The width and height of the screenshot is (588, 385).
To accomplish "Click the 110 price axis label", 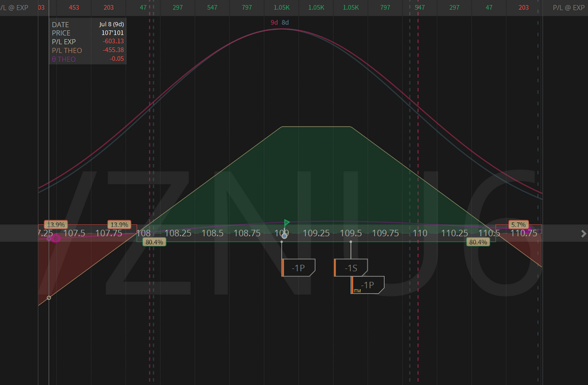I will pos(420,233).
